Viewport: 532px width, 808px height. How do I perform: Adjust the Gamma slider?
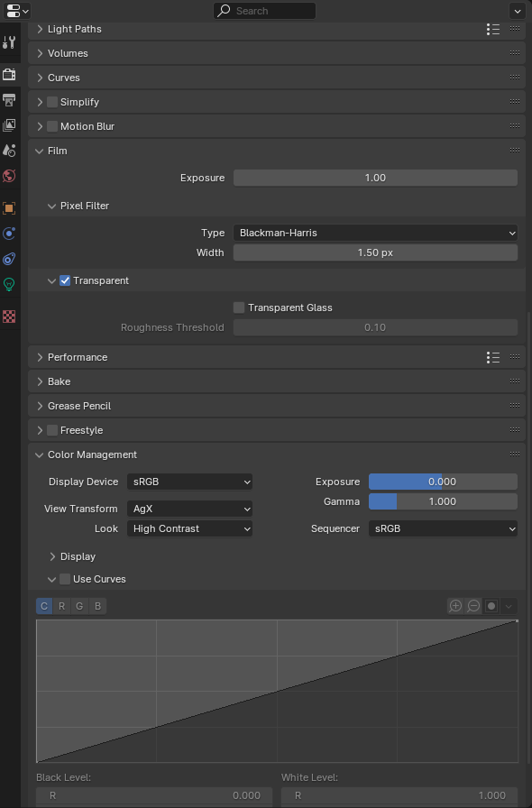pos(443,501)
